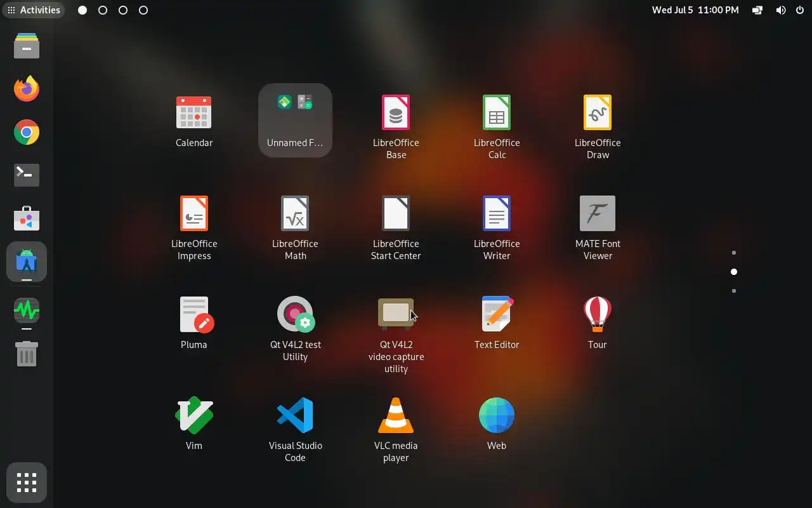
Task: Open Software store from the dock
Action: [27, 218]
